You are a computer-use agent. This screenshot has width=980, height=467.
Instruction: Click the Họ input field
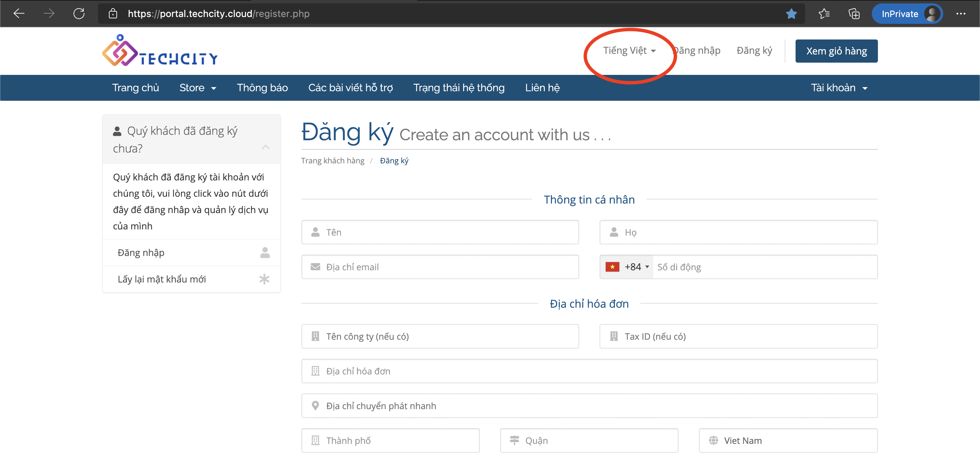(x=738, y=232)
